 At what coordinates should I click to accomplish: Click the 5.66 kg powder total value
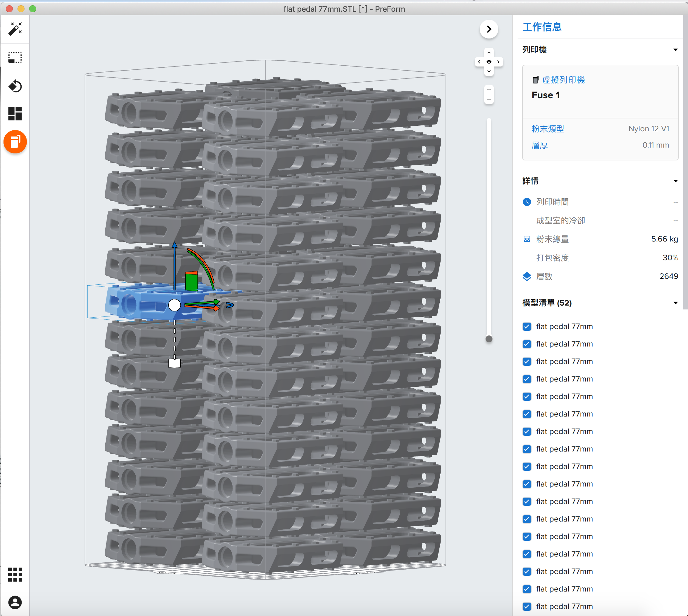[x=665, y=239]
